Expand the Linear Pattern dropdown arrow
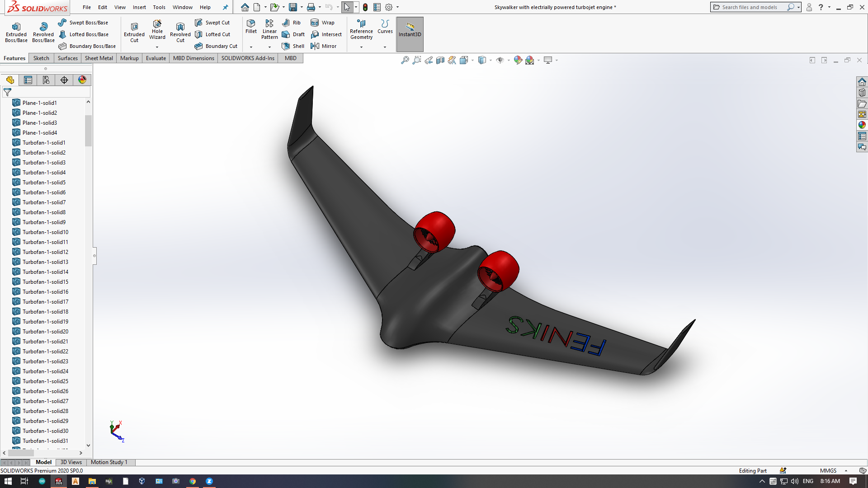868x488 pixels. pos(269,47)
